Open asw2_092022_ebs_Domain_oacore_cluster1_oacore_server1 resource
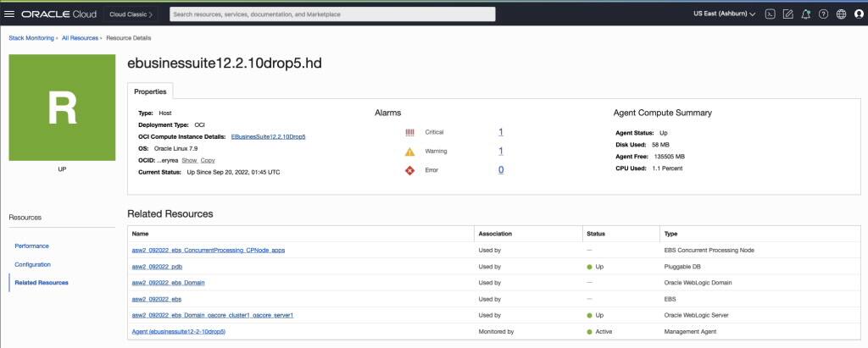This screenshot has height=348, width=868. pyautogui.click(x=213, y=315)
